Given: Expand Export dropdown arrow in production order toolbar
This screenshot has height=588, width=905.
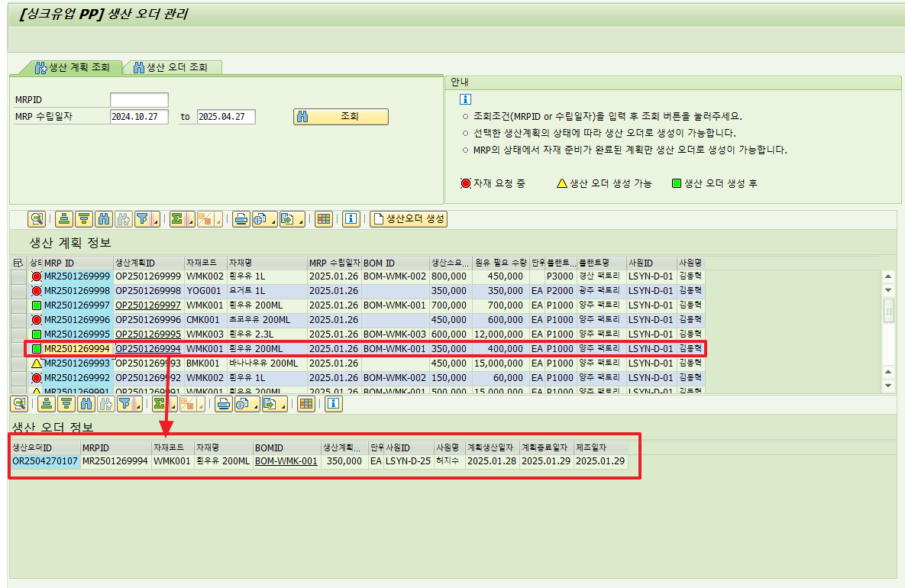Looking at the screenshot, I should point(283,404).
